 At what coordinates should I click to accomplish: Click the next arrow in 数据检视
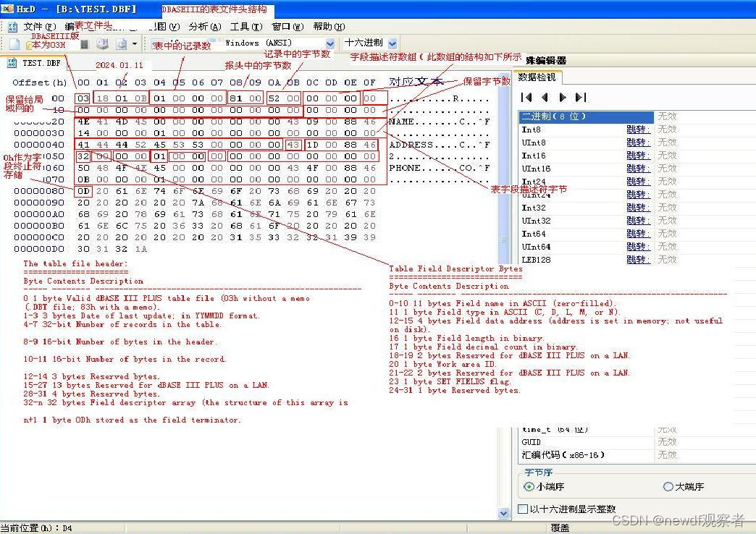[x=563, y=96]
